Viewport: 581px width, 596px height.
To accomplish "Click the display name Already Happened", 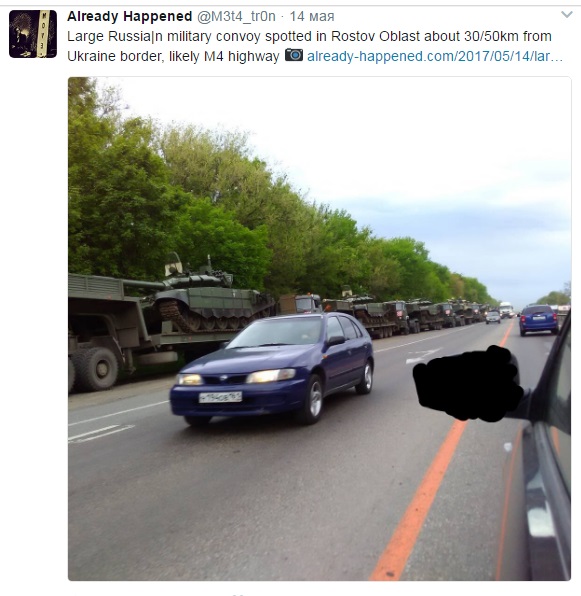I will click(x=130, y=16).
